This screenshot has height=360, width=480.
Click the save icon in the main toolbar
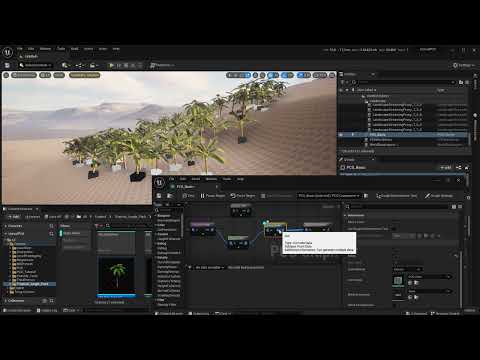[x=7, y=65]
